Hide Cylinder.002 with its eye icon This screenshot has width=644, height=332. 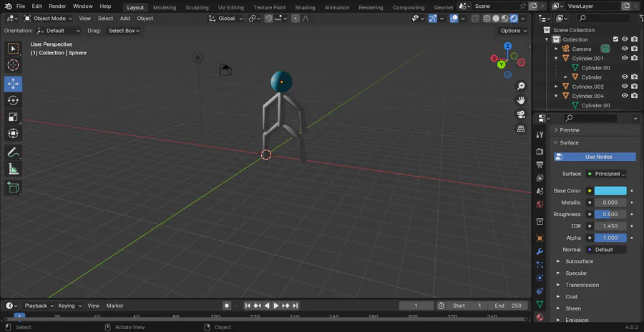625,87
